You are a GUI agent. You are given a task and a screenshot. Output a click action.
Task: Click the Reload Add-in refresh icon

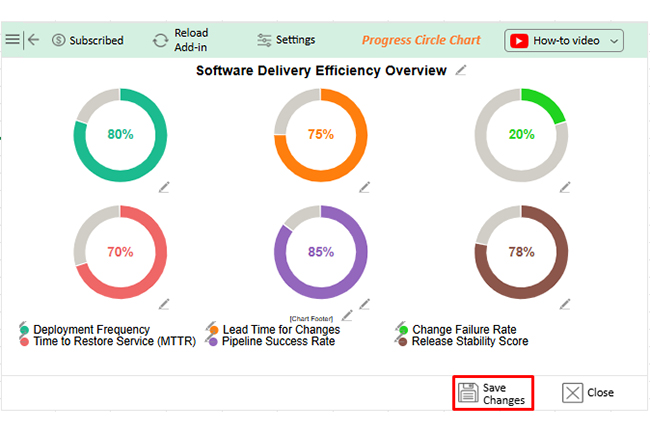click(160, 40)
